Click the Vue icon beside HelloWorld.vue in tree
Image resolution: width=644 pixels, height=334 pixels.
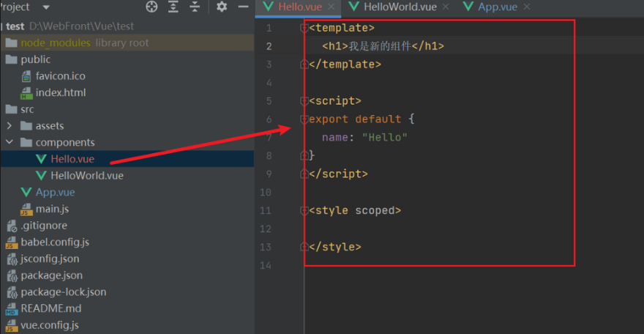[x=41, y=175]
